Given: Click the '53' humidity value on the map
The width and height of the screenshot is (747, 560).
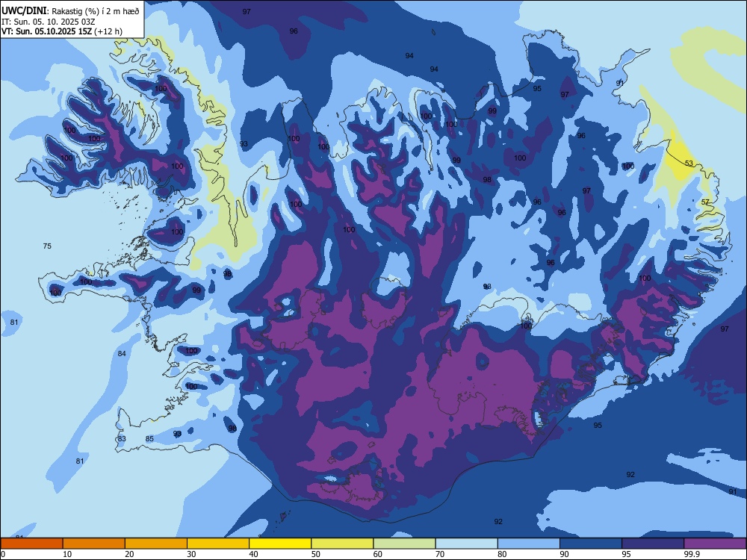Looking at the screenshot, I should pos(689,164).
